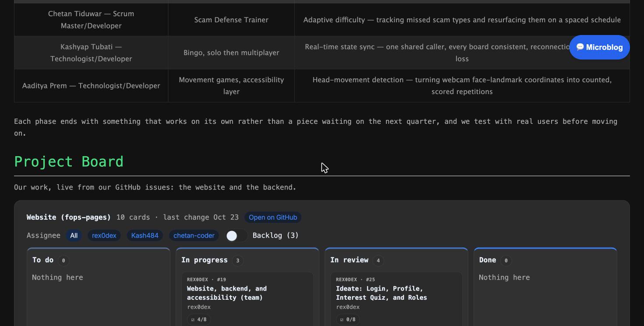Select the All assignee filter
Screen dimensions: 644x326
point(74,235)
